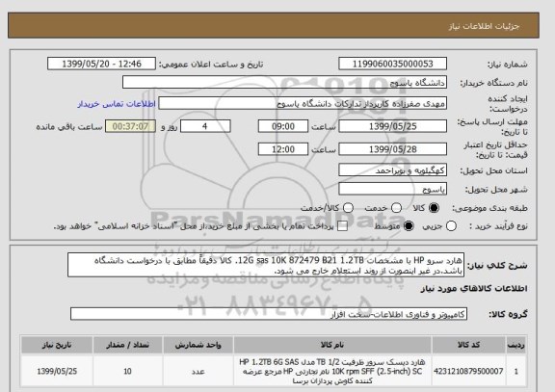The height and width of the screenshot is (392, 555).
Task: Select the کالا radio button
Action: click(434, 208)
